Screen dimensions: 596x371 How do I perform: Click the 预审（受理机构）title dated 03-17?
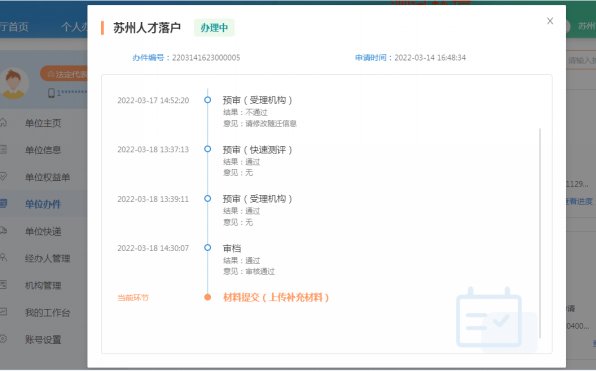click(x=257, y=100)
